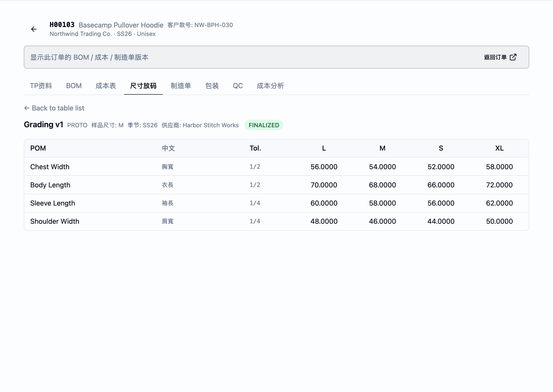Click Body Length L value 70.0000
553x392 pixels.
(324, 185)
